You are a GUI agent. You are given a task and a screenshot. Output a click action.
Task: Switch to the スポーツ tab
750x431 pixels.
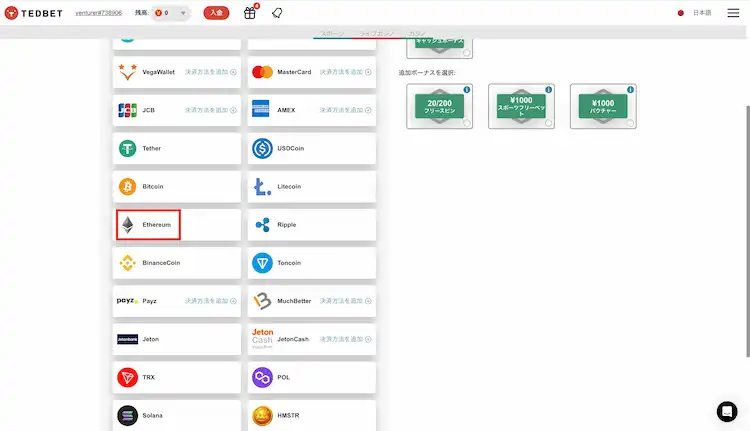tap(332, 33)
